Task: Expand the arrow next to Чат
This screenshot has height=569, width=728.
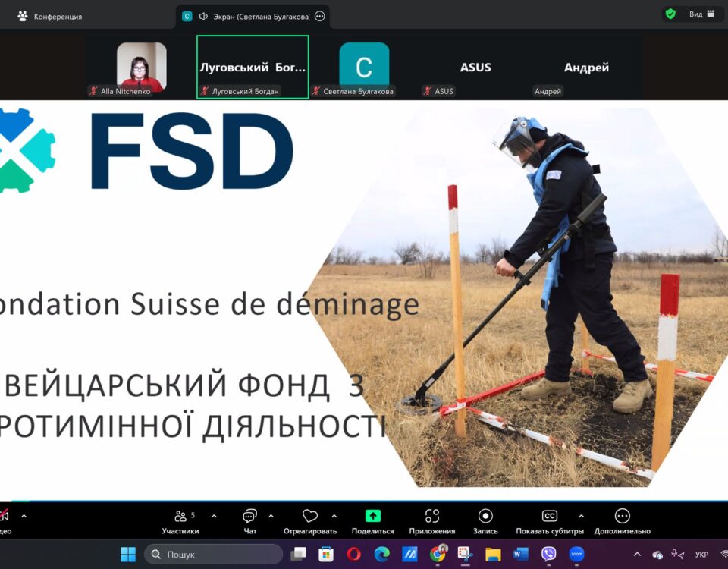Action: coord(271,516)
